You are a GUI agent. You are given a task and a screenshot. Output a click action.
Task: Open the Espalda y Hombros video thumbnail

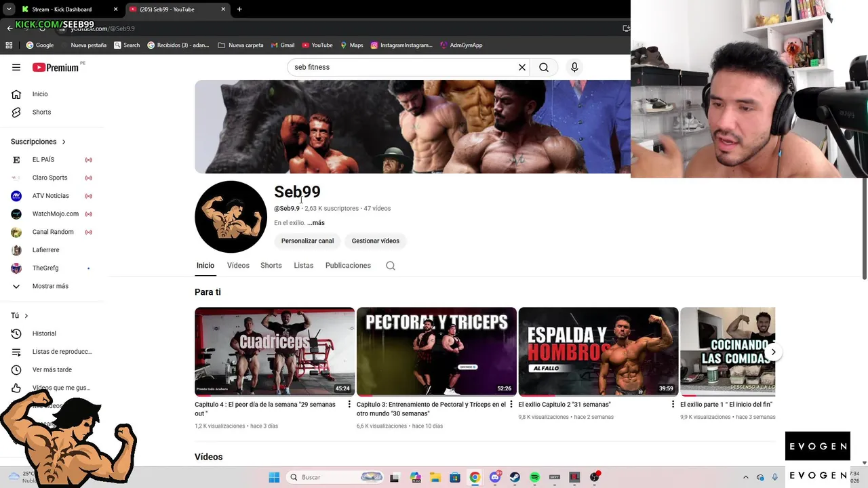(x=598, y=352)
